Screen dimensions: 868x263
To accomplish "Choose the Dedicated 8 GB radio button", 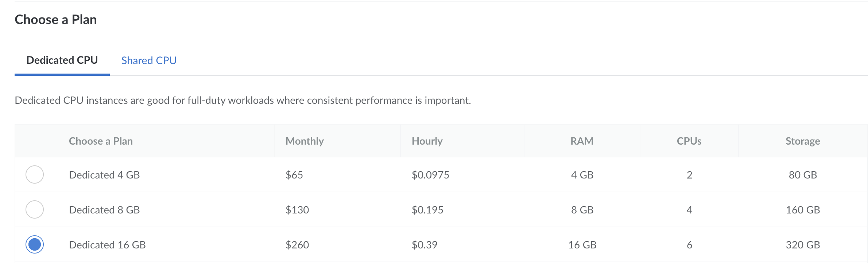I will pos(35,209).
